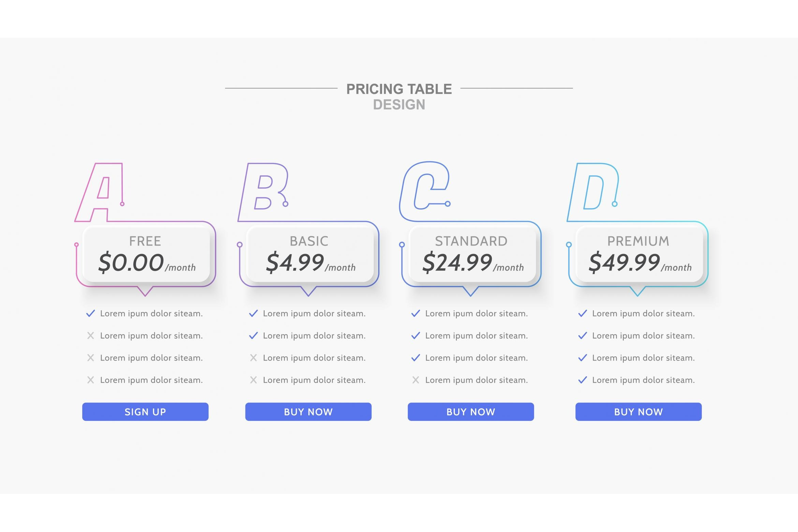Click the SIGN UP button for Free plan
The image size is (798, 532).
click(145, 412)
